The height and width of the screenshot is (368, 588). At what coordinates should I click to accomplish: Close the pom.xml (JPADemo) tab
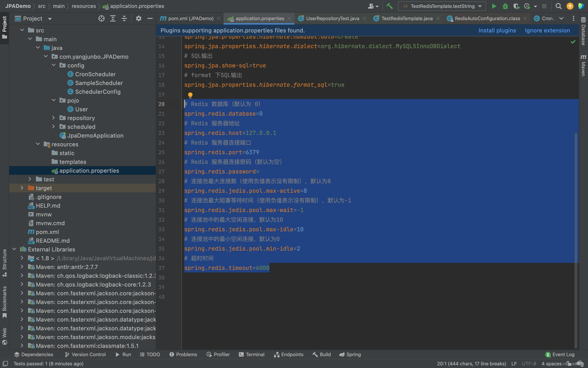[219, 18]
